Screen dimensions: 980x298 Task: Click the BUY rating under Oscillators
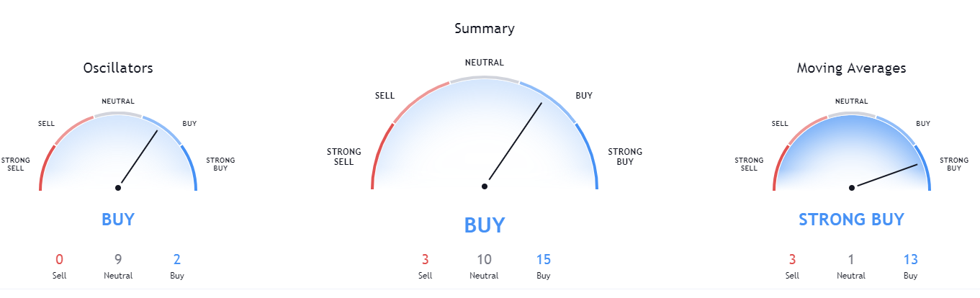coord(118,220)
